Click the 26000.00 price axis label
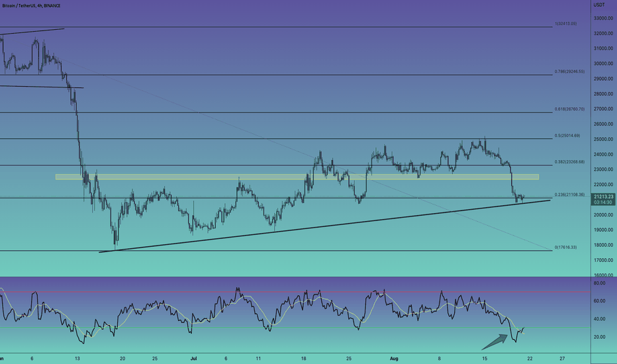617x364 pixels. point(603,124)
